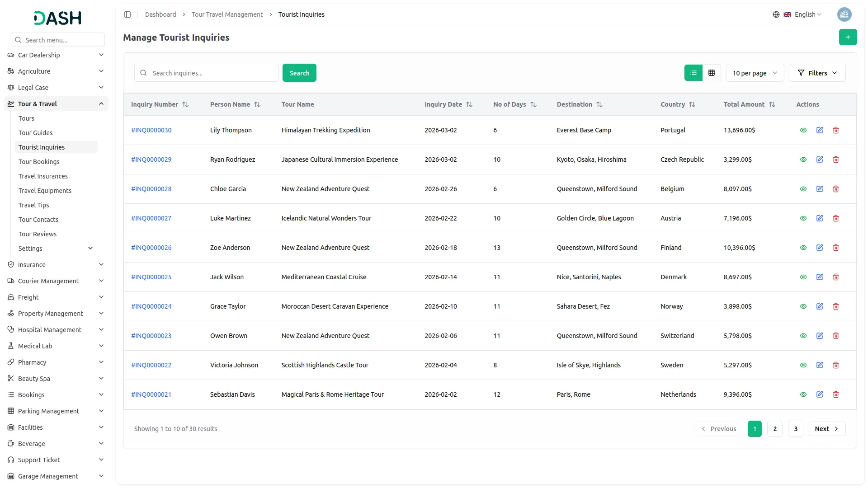The width and height of the screenshot is (868, 488).
Task: Open the Filters funnel panel
Action: (x=817, y=73)
